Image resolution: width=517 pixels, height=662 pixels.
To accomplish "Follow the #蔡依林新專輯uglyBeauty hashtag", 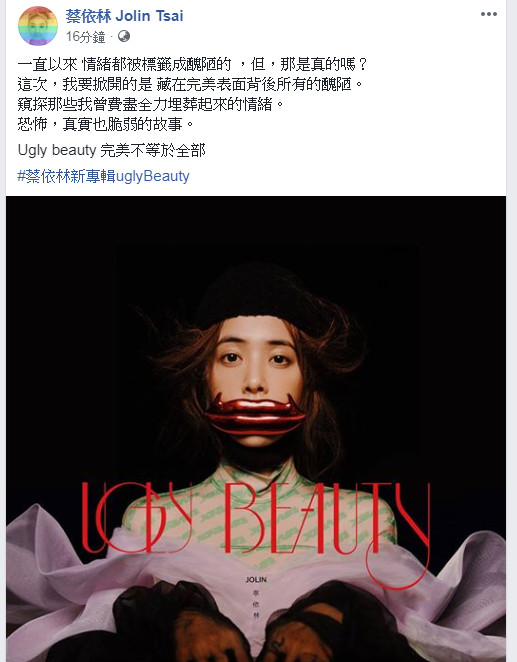I will click(103, 176).
